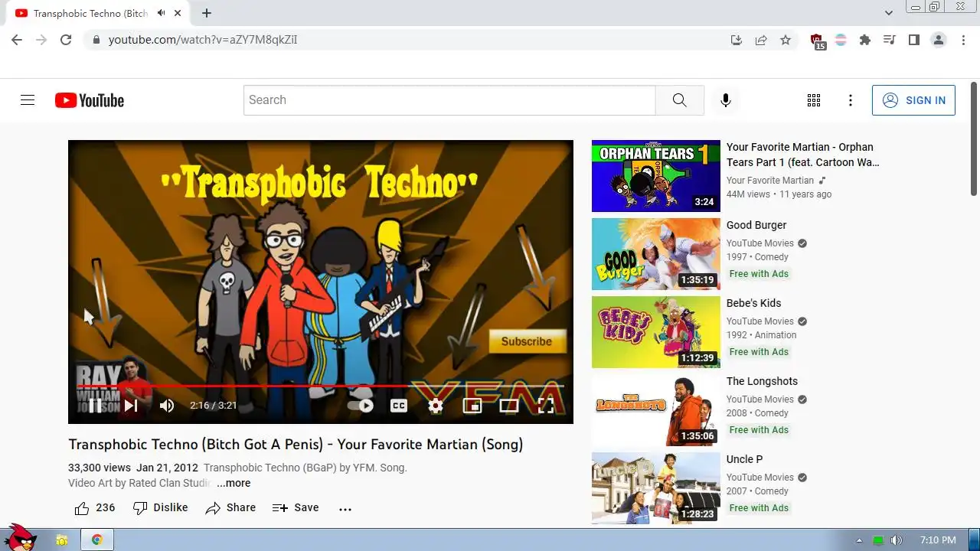Open the Chrome three-dot menu
This screenshot has height=551, width=980.
click(963, 40)
